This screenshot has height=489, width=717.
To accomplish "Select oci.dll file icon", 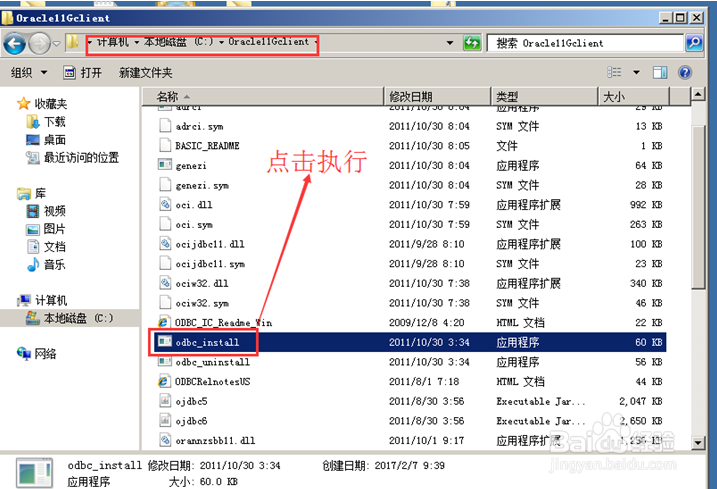I will (x=165, y=204).
